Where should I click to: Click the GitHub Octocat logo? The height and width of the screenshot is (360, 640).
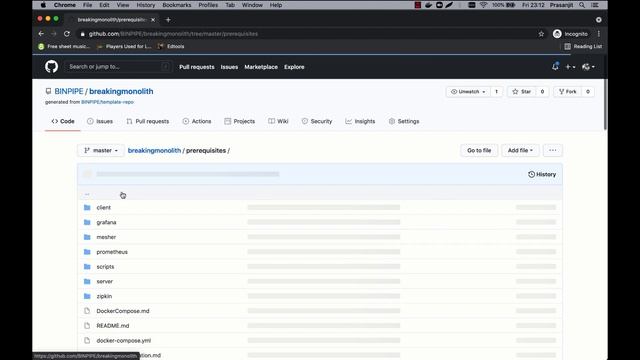coord(51,67)
